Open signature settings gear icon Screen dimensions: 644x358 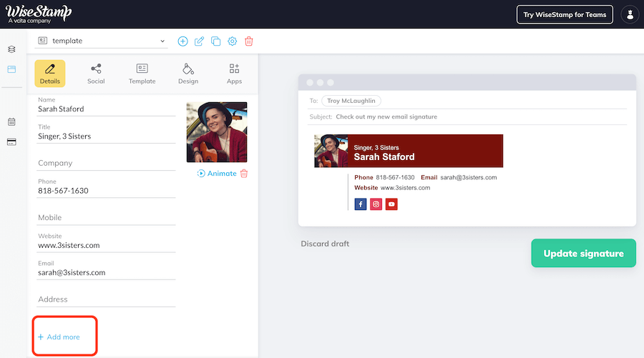tap(232, 41)
